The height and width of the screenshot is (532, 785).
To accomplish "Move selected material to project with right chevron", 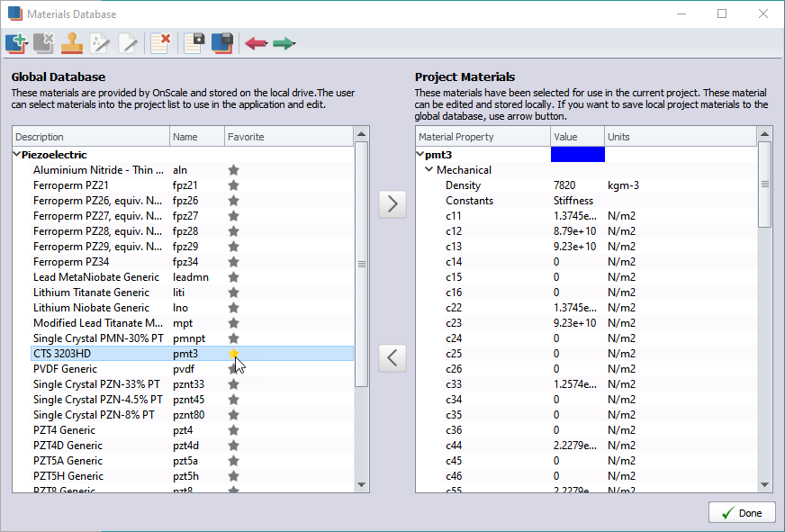I will click(x=392, y=203).
